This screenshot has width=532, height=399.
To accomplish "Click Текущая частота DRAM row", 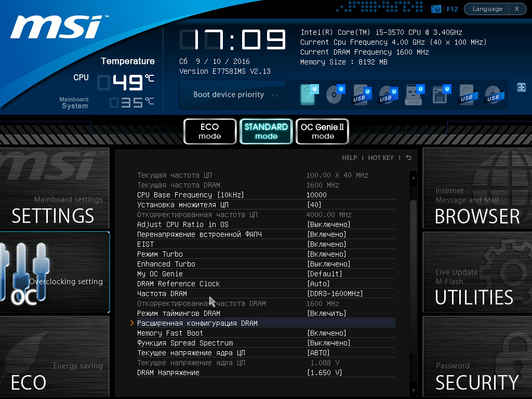I will tap(266, 185).
